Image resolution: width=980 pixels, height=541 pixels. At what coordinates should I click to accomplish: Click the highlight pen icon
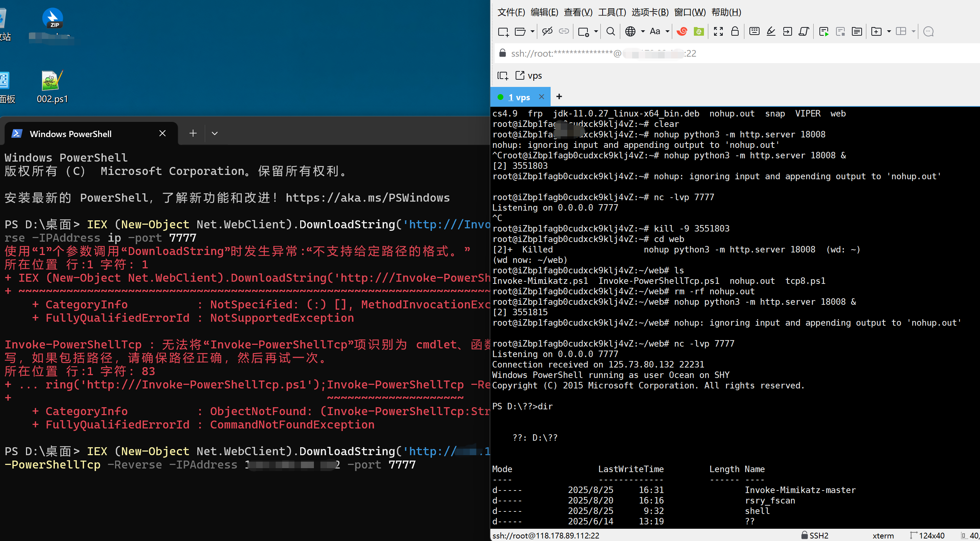[771, 31]
